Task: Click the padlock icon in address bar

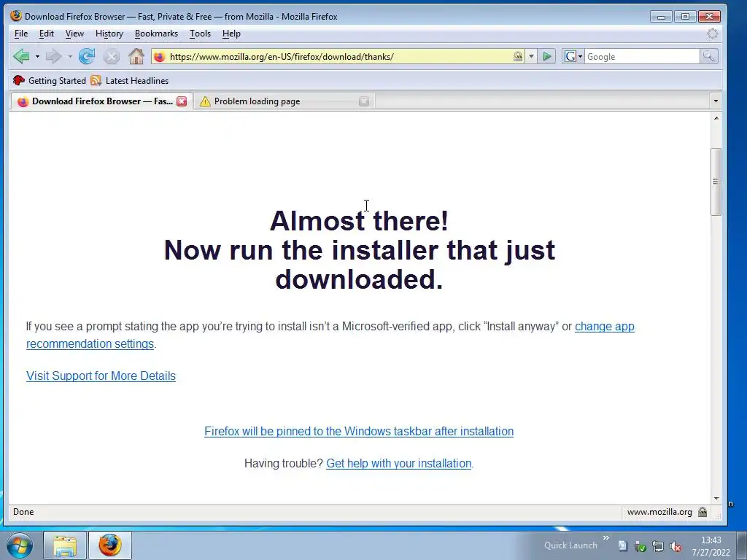Action: (x=518, y=57)
